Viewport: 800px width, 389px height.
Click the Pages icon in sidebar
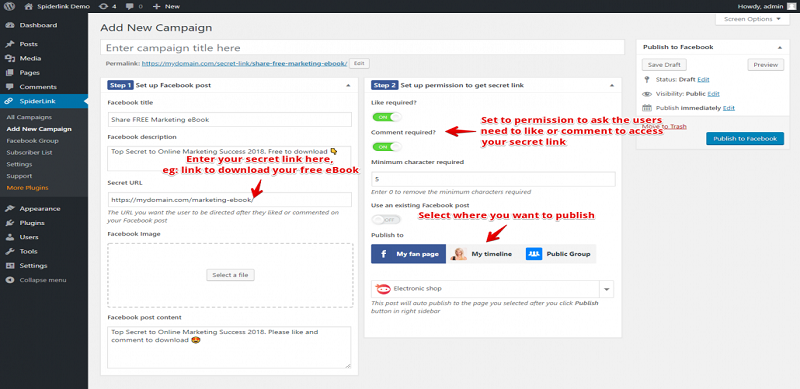[x=10, y=72]
